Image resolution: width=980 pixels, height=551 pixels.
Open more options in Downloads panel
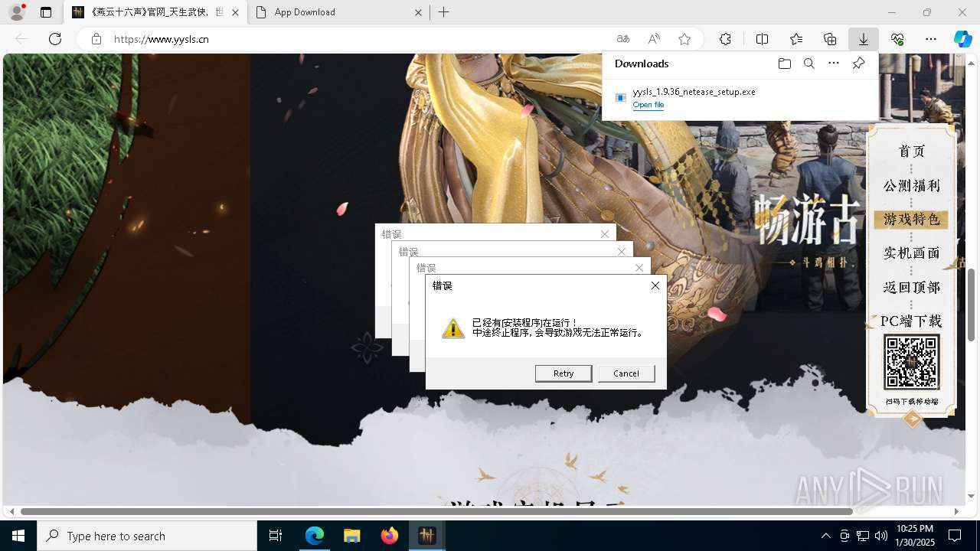[834, 64]
